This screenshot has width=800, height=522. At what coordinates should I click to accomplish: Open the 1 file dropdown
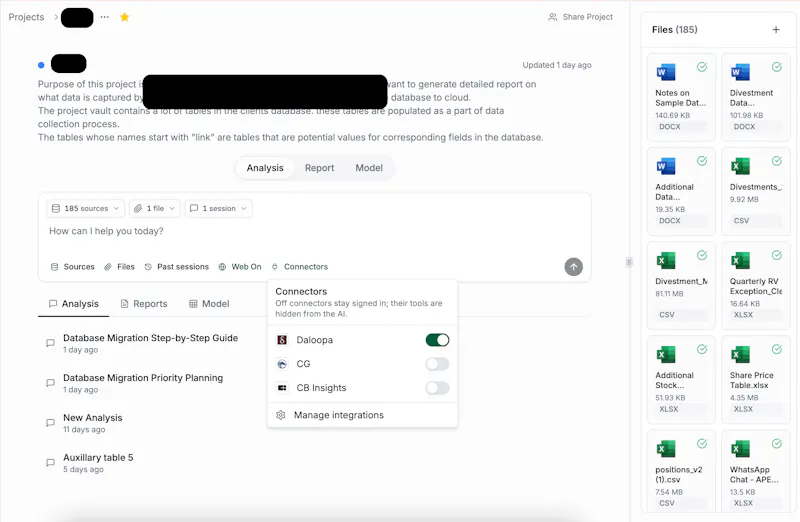click(x=155, y=208)
